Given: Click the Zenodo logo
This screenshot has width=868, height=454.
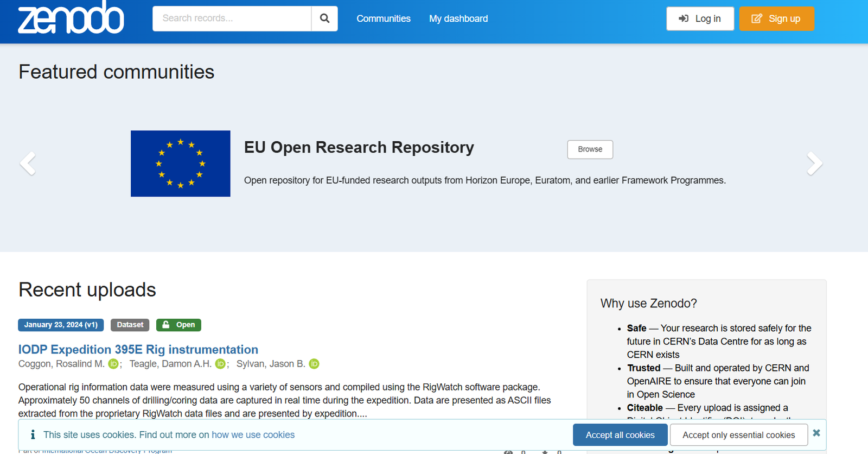Looking at the screenshot, I should 71,18.
